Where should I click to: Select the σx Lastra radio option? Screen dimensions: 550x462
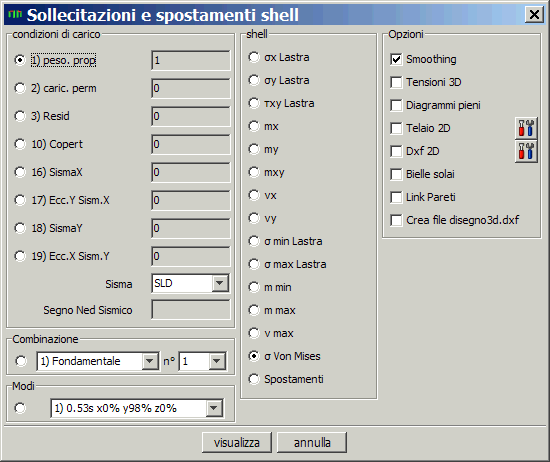254,57
